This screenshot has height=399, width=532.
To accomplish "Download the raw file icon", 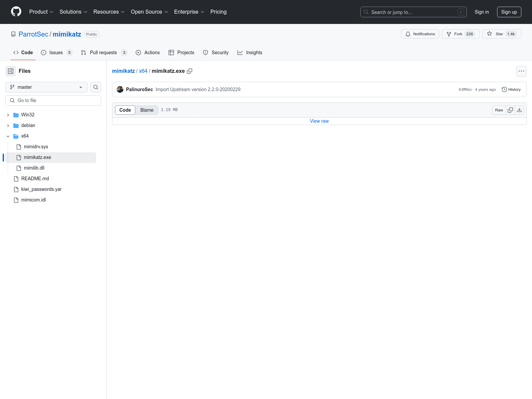I will click(x=519, y=110).
